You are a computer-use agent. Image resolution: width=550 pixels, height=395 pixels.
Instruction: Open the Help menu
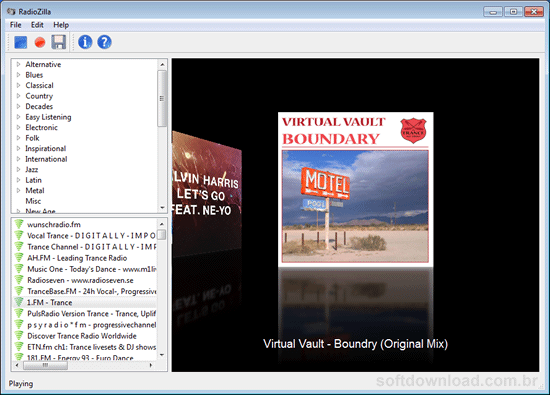[x=61, y=25]
